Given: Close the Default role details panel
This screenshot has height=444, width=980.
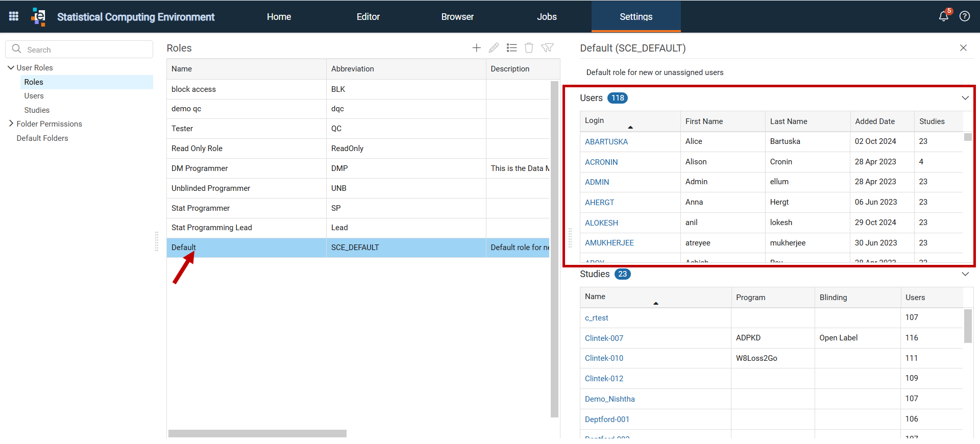Looking at the screenshot, I should [963, 48].
